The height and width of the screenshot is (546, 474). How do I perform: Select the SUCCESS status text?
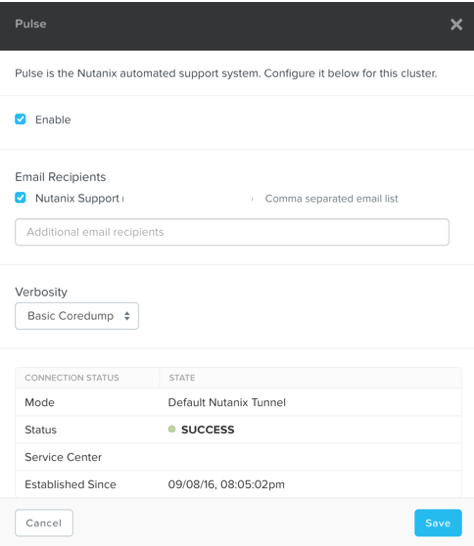[208, 430]
